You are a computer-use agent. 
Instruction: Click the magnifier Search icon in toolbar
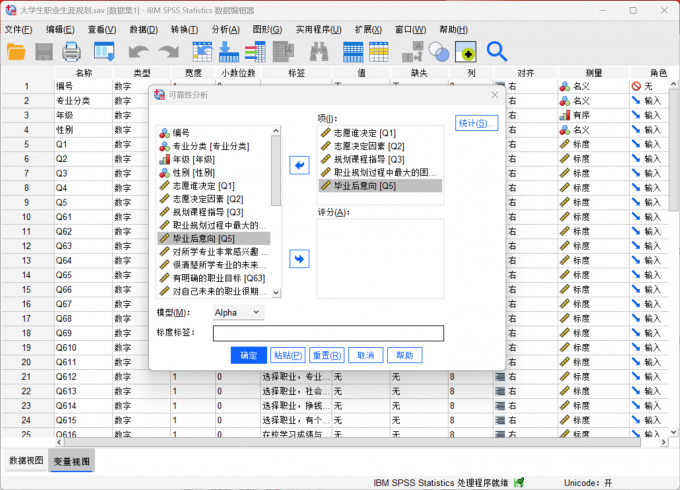(x=497, y=52)
